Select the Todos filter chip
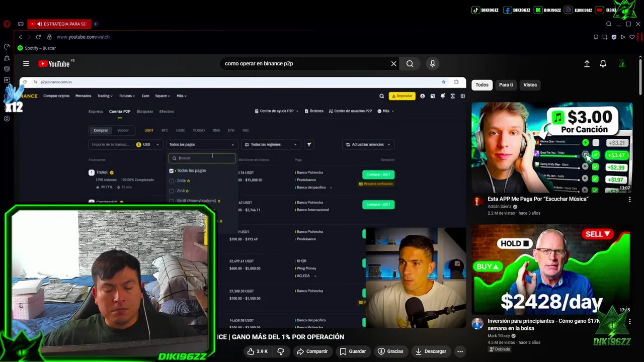Screen dimensions: 644x362 (x=482, y=84)
